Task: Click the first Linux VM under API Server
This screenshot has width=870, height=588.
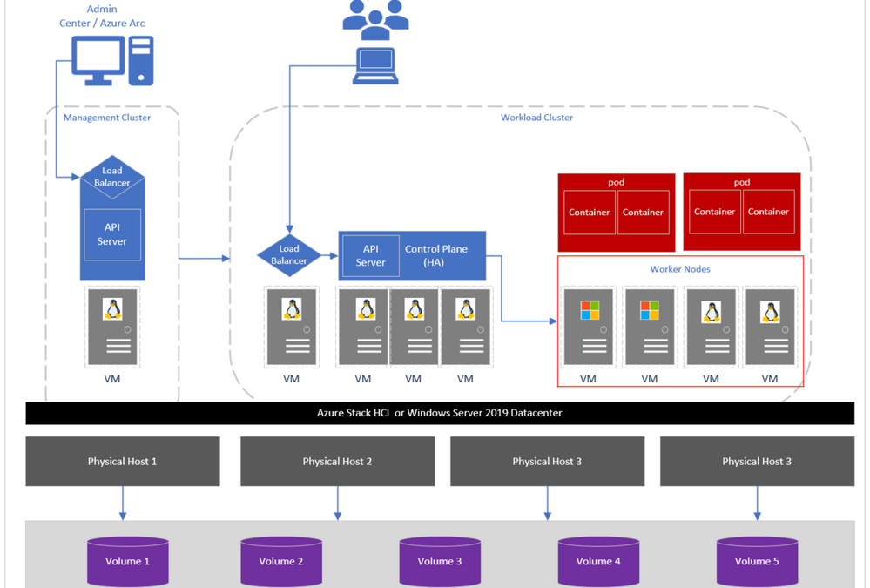Action: click(x=363, y=327)
